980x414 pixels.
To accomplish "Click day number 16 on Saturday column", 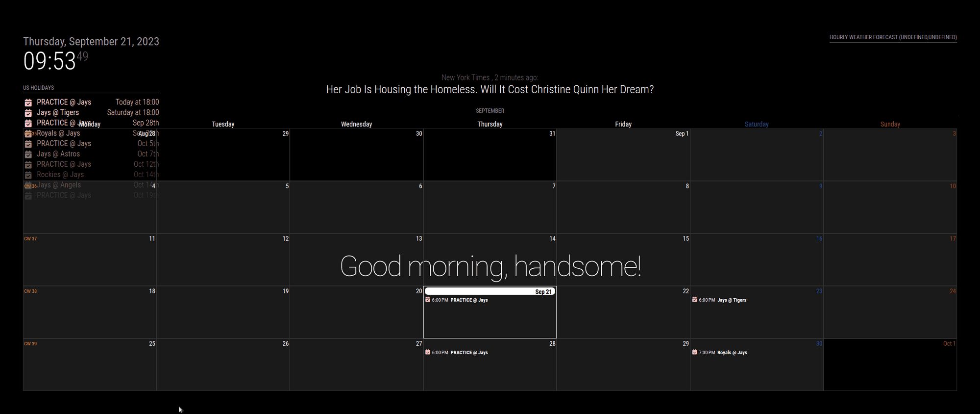I will (x=819, y=238).
